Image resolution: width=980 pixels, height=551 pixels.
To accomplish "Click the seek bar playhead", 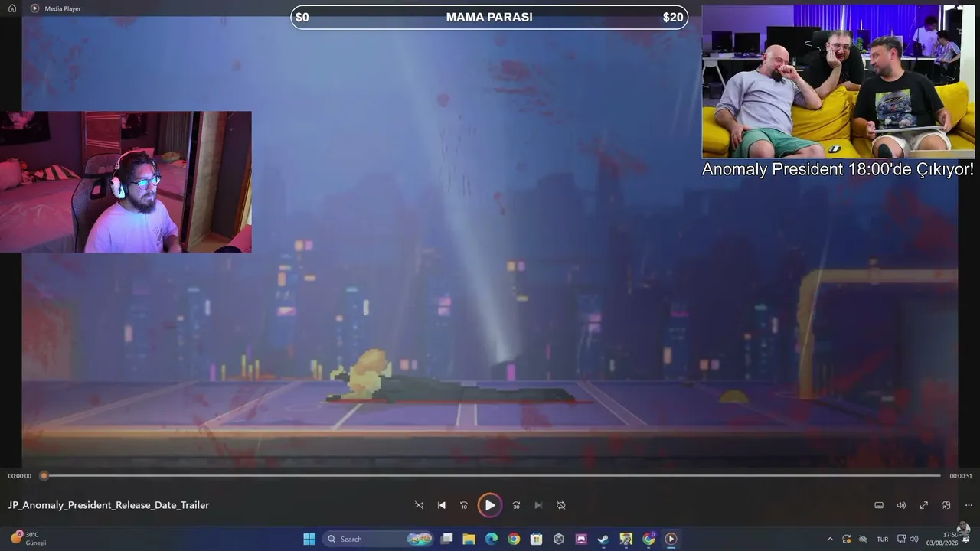I will click(44, 476).
